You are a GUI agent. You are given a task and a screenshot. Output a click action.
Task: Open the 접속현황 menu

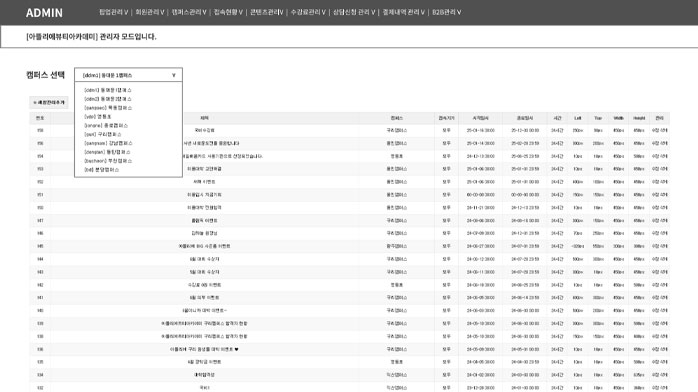coord(228,12)
